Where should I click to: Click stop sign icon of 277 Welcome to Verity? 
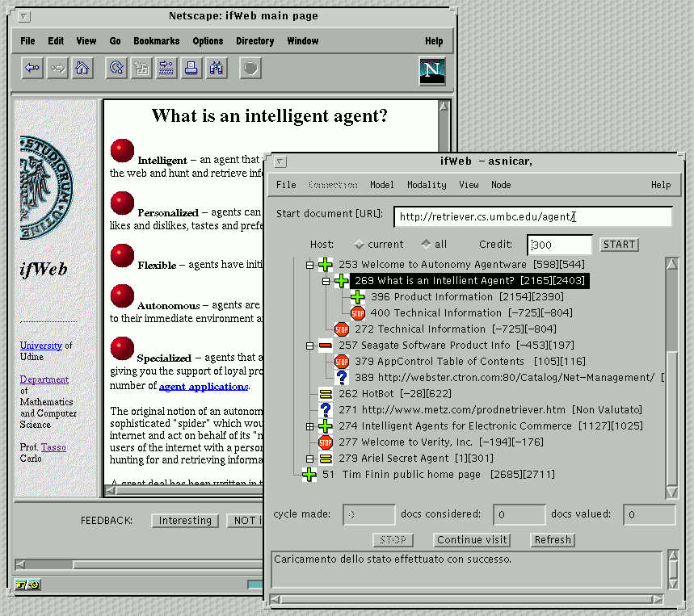pos(326,442)
